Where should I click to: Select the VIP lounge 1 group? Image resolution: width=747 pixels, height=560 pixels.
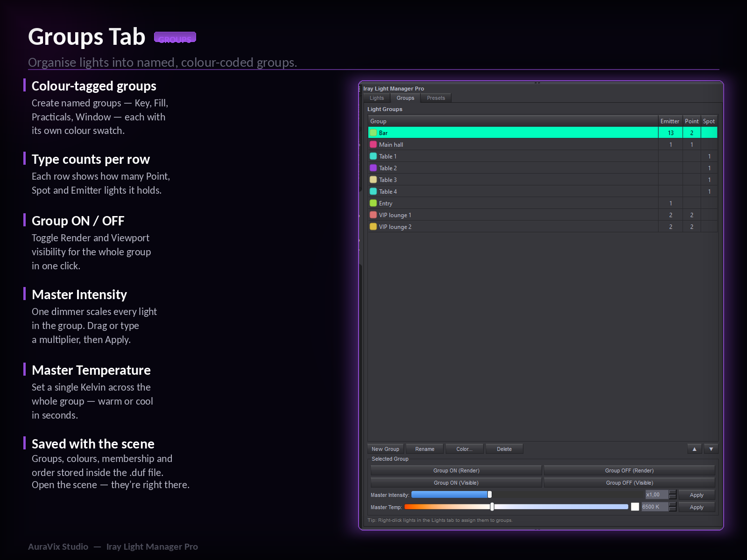coord(543,215)
